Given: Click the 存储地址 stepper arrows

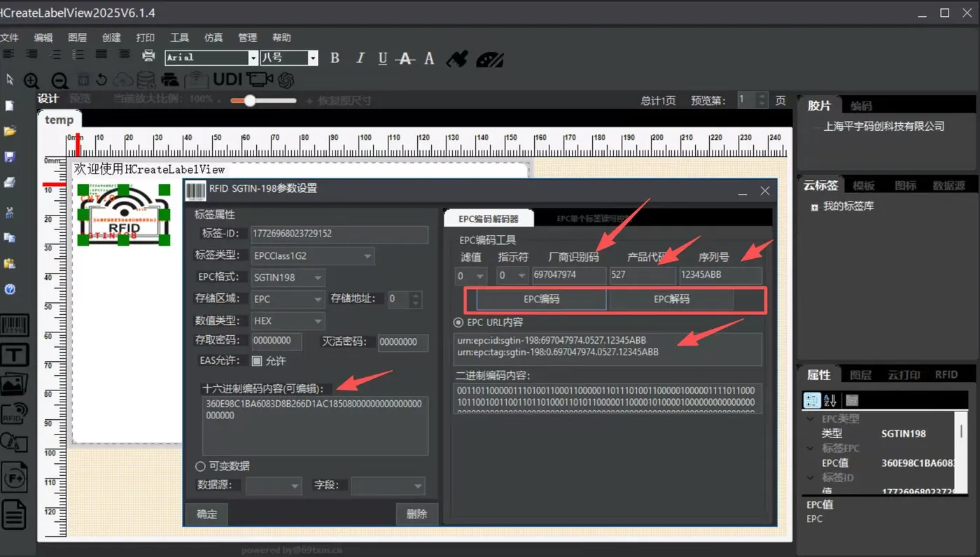Looking at the screenshot, I should [416, 299].
